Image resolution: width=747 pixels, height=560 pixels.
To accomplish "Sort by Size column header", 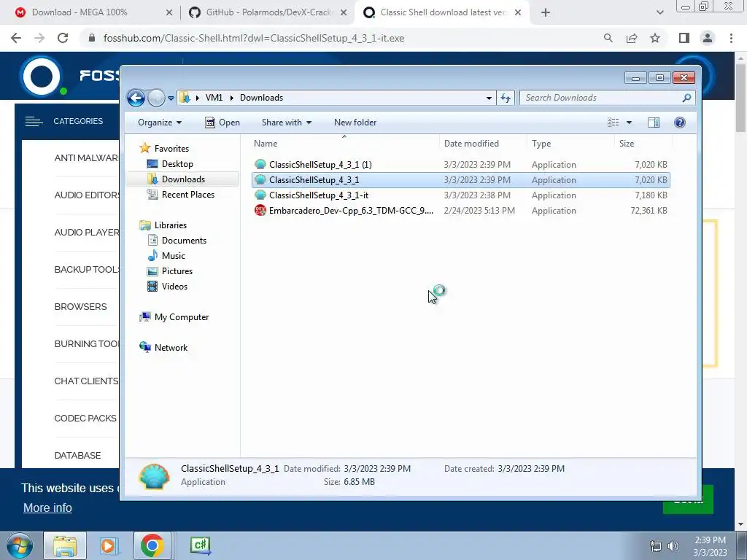I will click(x=643, y=144).
